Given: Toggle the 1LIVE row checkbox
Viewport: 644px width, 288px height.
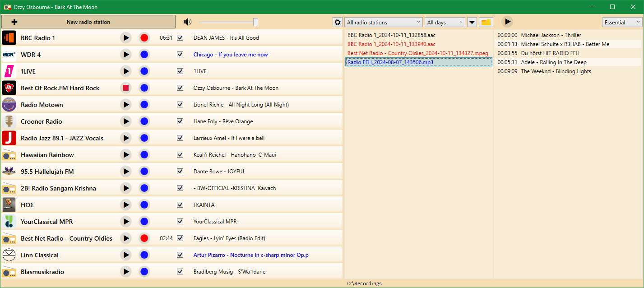Looking at the screenshot, I should click(x=180, y=71).
